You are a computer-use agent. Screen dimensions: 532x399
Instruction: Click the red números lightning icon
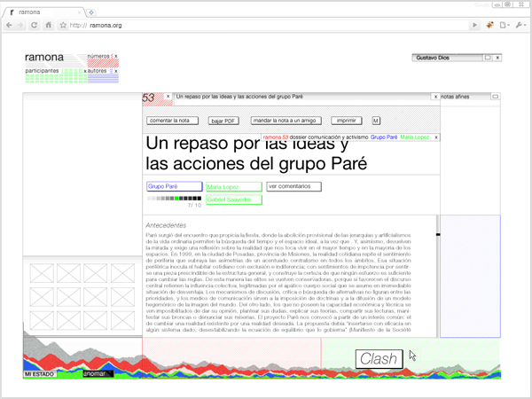(112, 56)
